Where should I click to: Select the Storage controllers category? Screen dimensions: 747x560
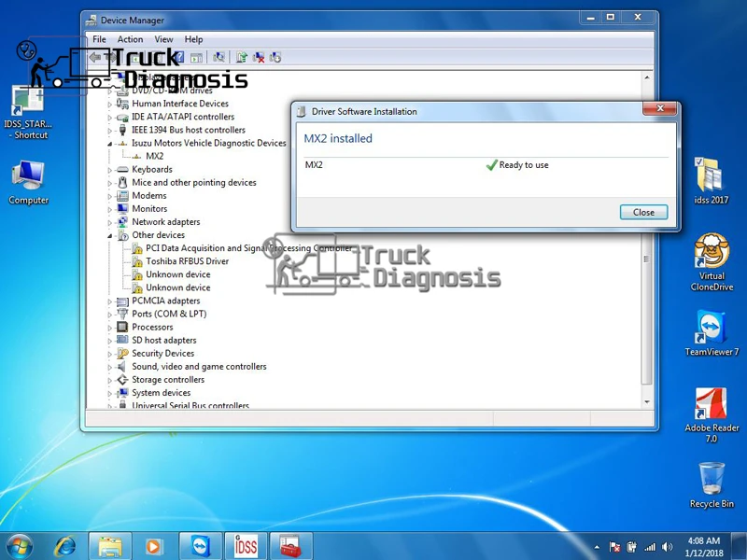point(168,380)
